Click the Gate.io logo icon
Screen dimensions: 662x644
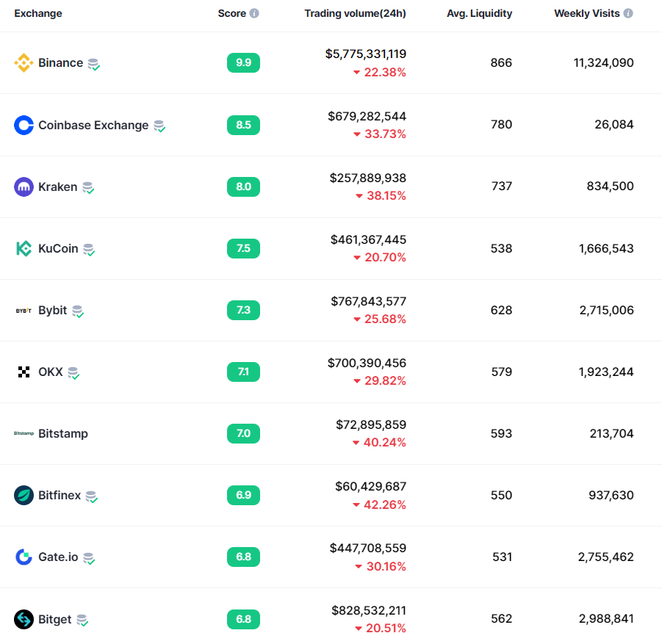point(24,557)
